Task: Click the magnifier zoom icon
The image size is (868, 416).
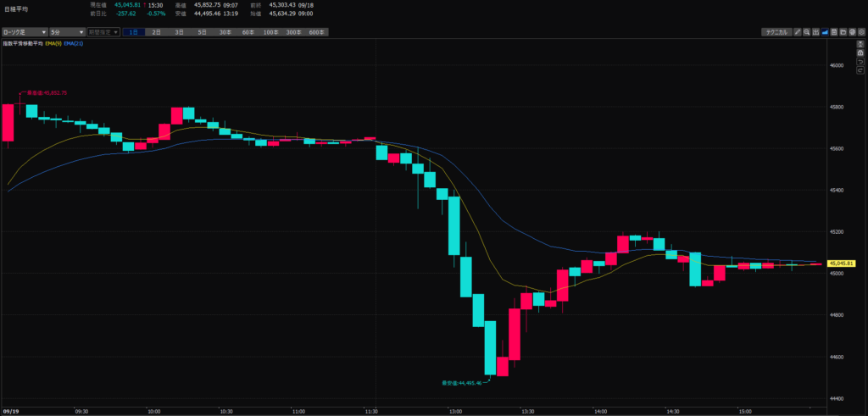Action: pyautogui.click(x=807, y=32)
